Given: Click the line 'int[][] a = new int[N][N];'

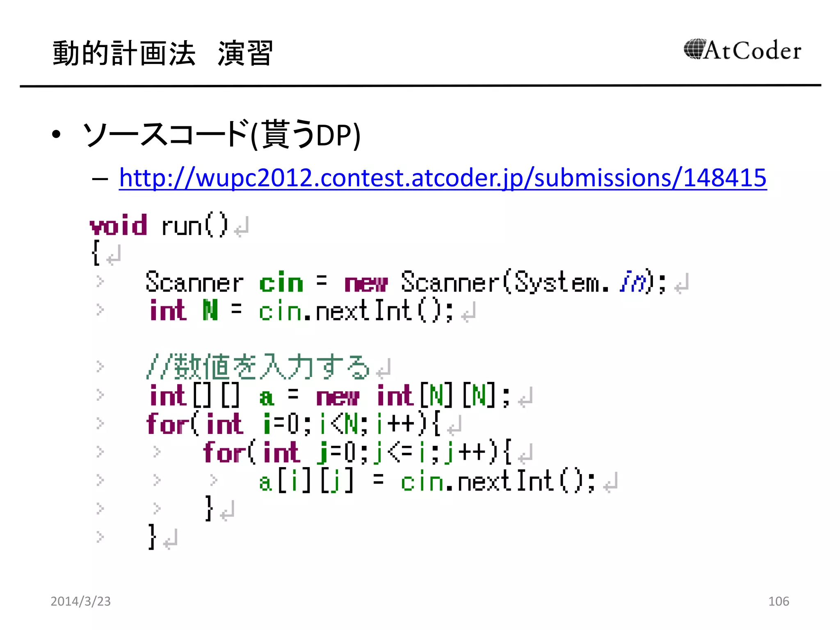Looking at the screenshot, I should (329, 395).
